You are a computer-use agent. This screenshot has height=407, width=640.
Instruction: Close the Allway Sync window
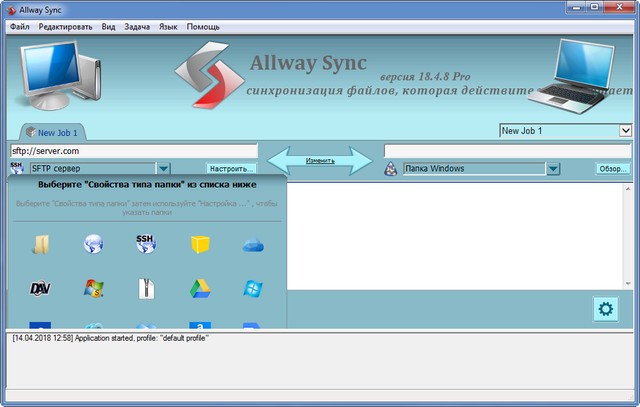[x=619, y=7]
